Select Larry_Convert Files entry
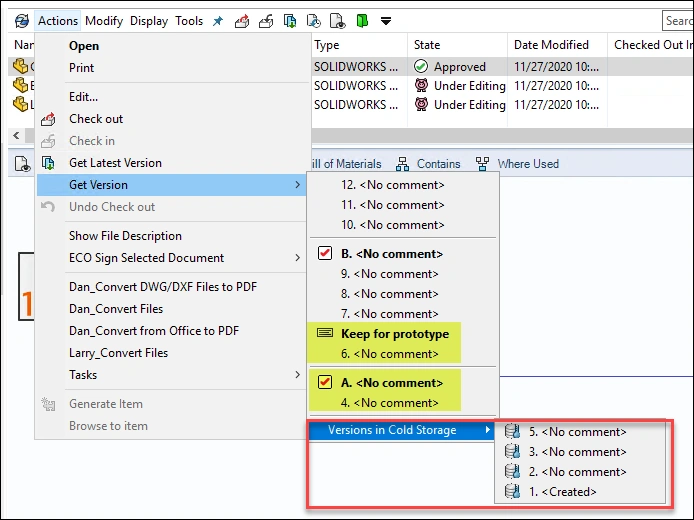 point(119,353)
